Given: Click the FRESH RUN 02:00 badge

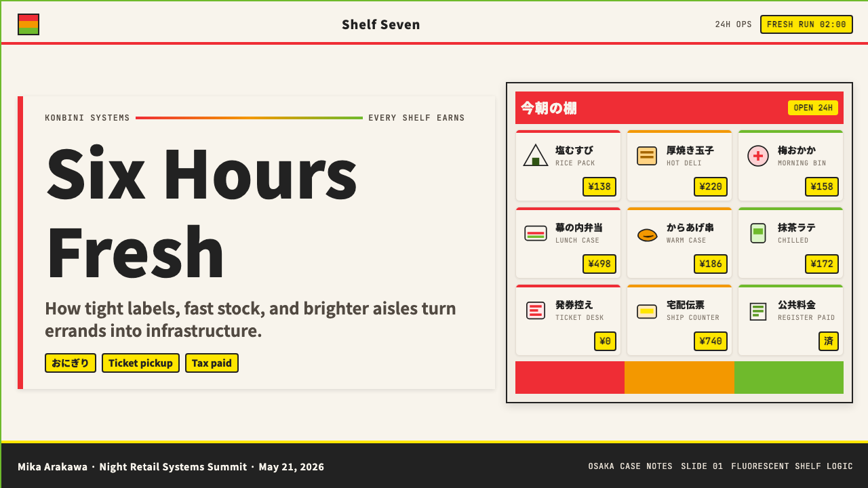Looking at the screenshot, I should [806, 24].
